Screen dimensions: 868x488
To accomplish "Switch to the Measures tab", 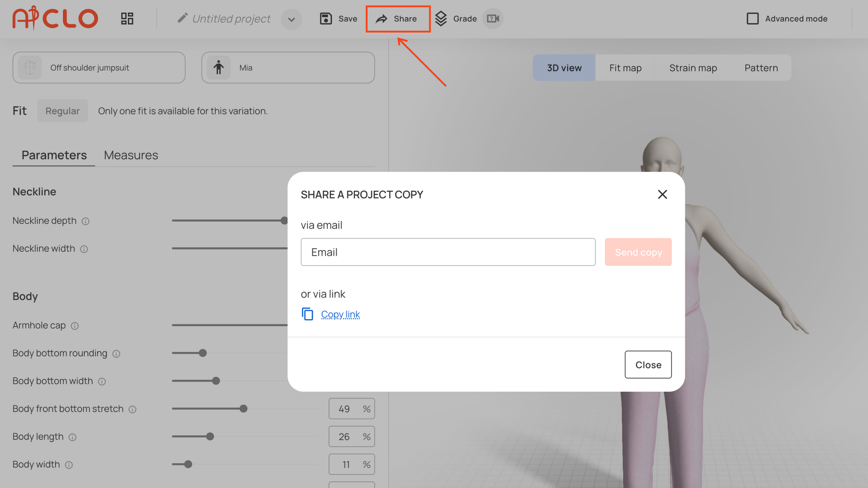I will 131,155.
